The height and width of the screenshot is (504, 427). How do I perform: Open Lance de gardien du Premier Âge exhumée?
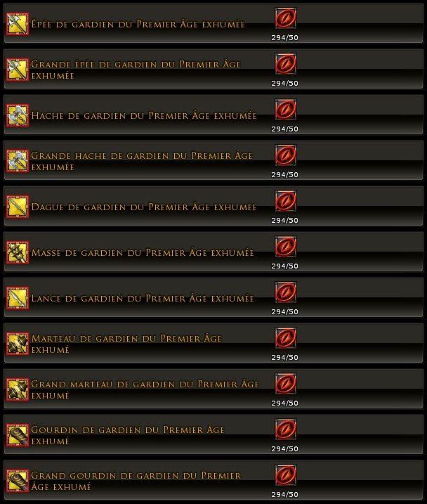coord(143,298)
